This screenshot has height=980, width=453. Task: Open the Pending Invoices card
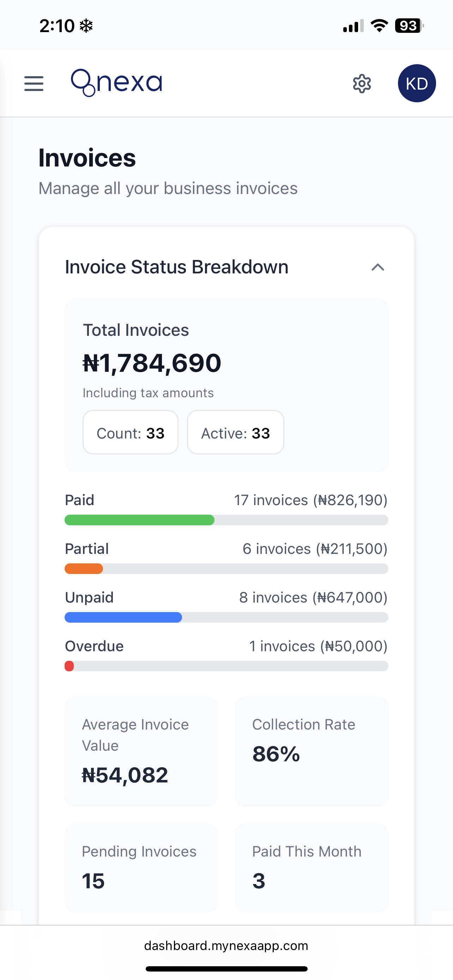click(x=141, y=868)
